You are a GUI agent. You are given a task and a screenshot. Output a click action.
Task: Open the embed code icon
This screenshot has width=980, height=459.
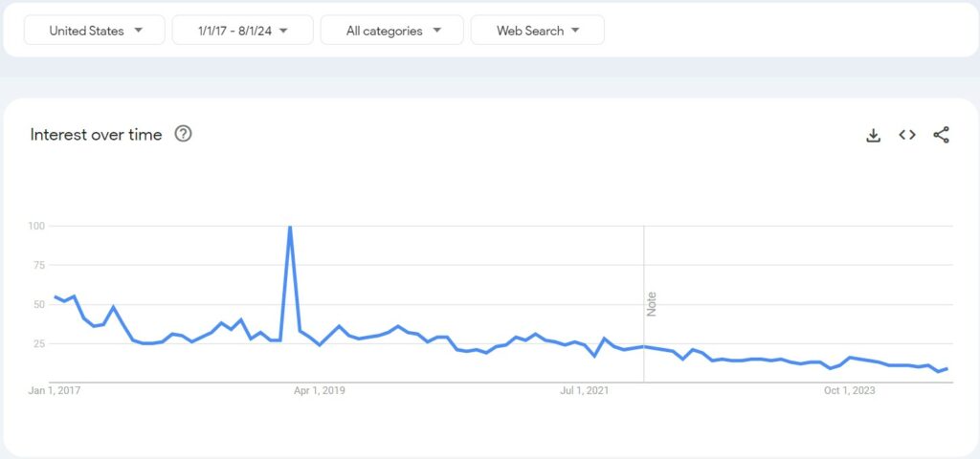tap(907, 134)
